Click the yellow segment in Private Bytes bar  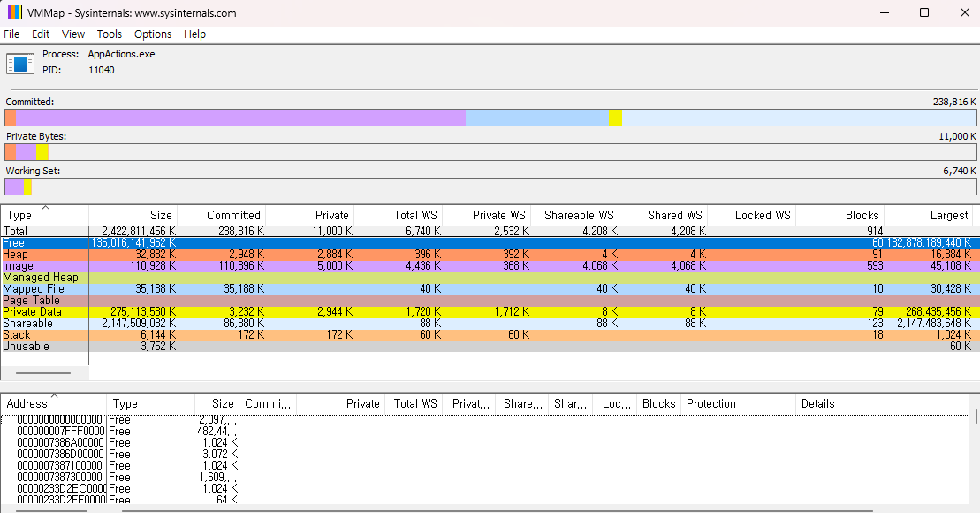tap(42, 152)
